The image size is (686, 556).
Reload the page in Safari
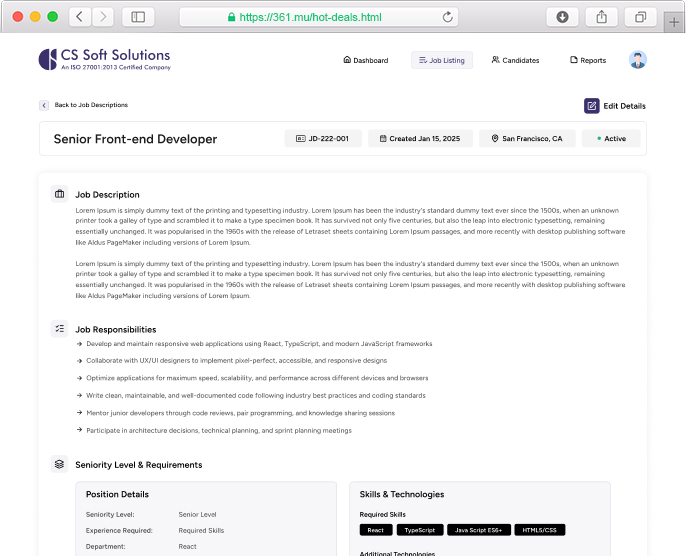(447, 17)
